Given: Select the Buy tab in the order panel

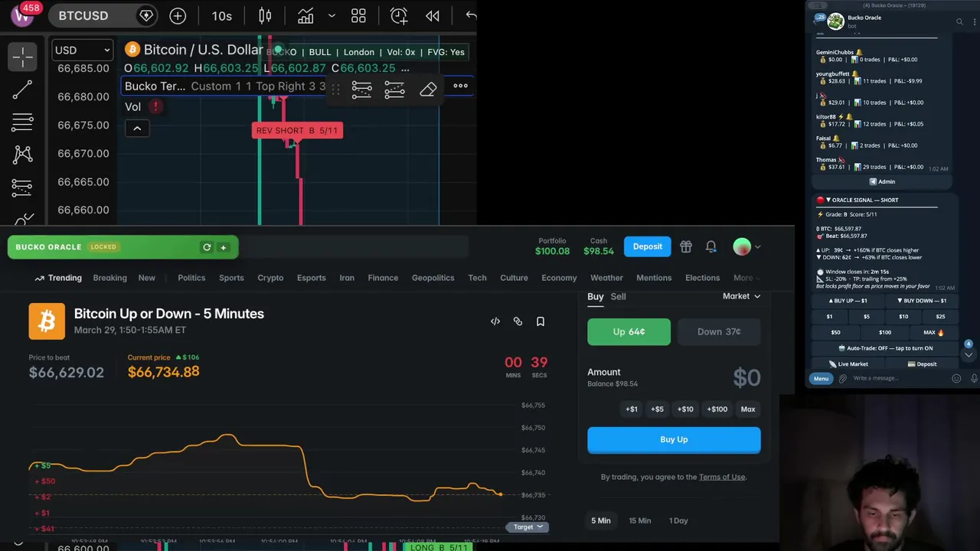Looking at the screenshot, I should (x=596, y=296).
